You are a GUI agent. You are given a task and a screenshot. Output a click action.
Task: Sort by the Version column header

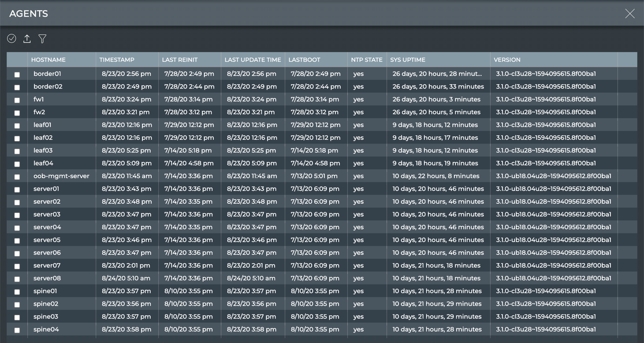point(507,60)
